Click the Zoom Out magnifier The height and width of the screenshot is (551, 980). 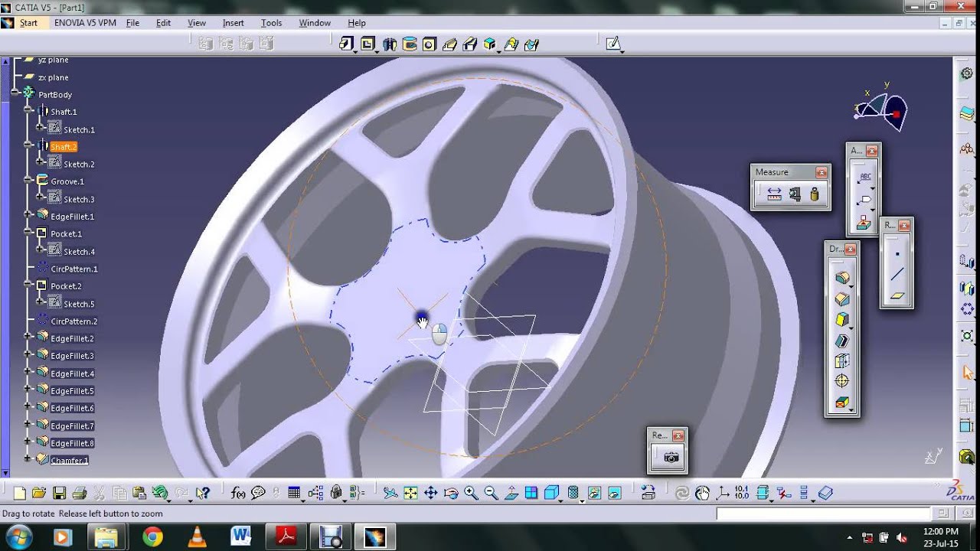pyautogui.click(x=491, y=494)
